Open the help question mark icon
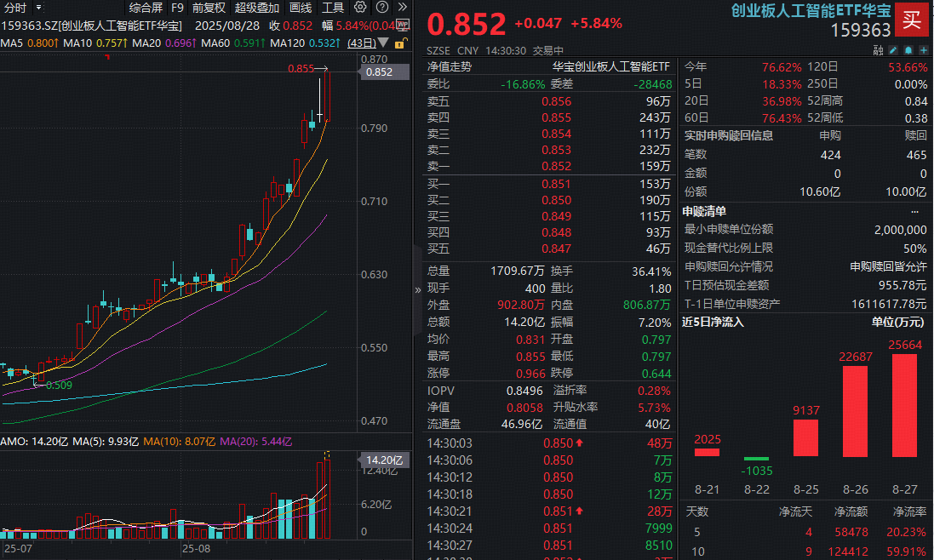The image size is (934, 560). pos(381,8)
